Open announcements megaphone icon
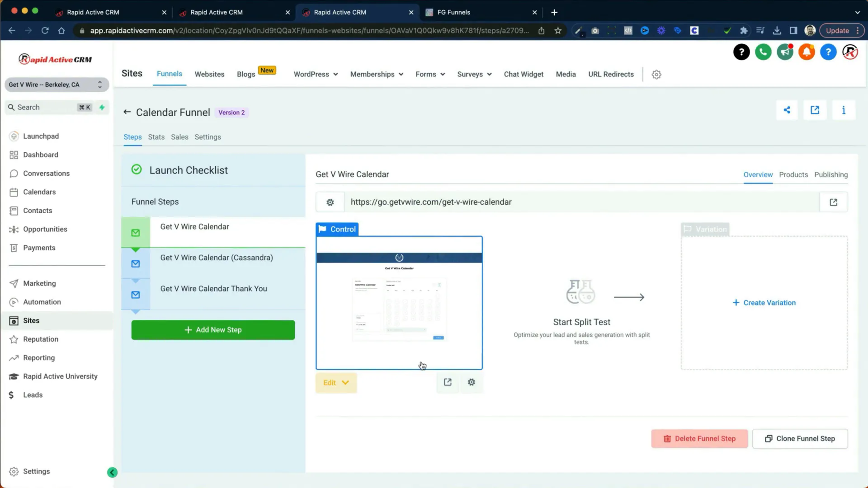The height and width of the screenshot is (488, 868). (785, 52)
